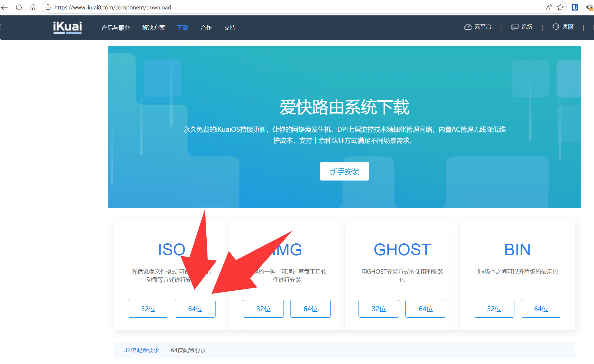
Task: Download IMG 32位 version
Action: coord(263,309)
